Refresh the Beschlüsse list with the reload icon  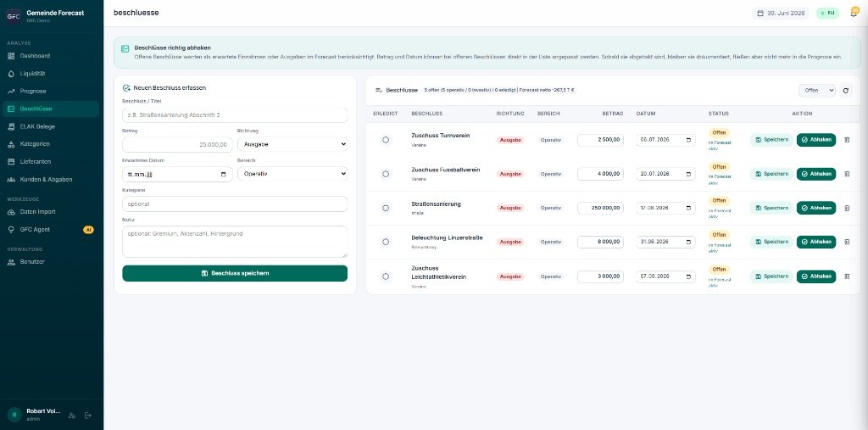[845, 90]
